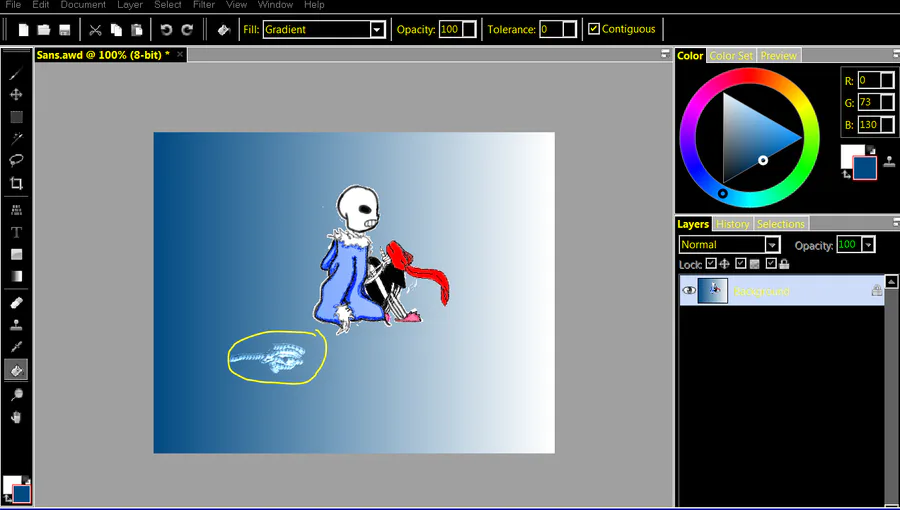Screen dimensions: 900x510
Task: Click the layers list scroll-up arrow
Action: [x=891, y=281]
